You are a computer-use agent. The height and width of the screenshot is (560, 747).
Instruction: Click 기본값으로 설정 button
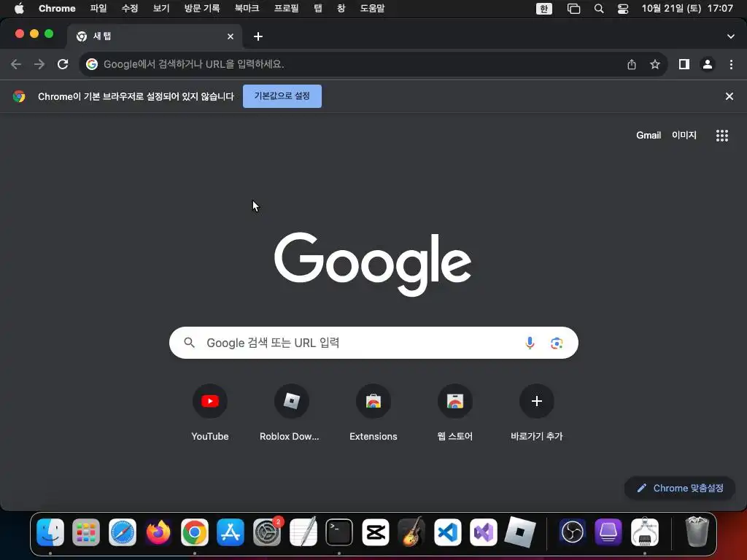282,96
